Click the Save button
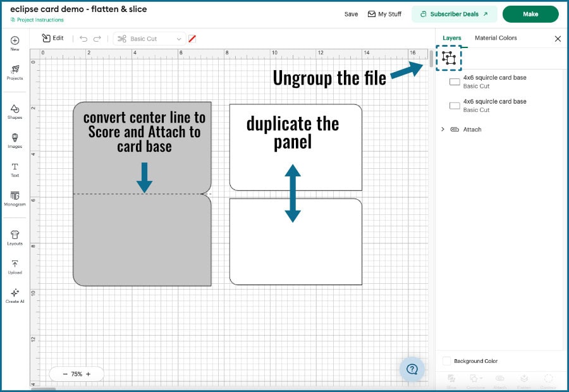Viewport: 569px width, 392px height. click(x=351, y=14)
